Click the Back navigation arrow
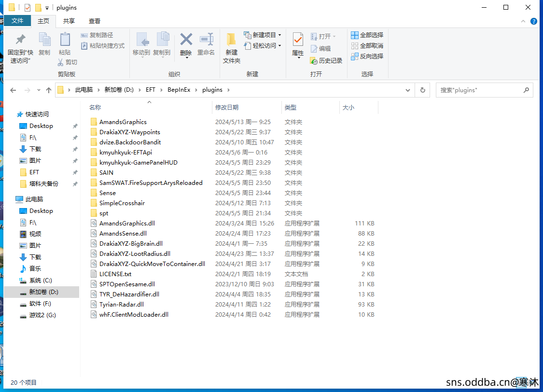 [x=13, y=90]
